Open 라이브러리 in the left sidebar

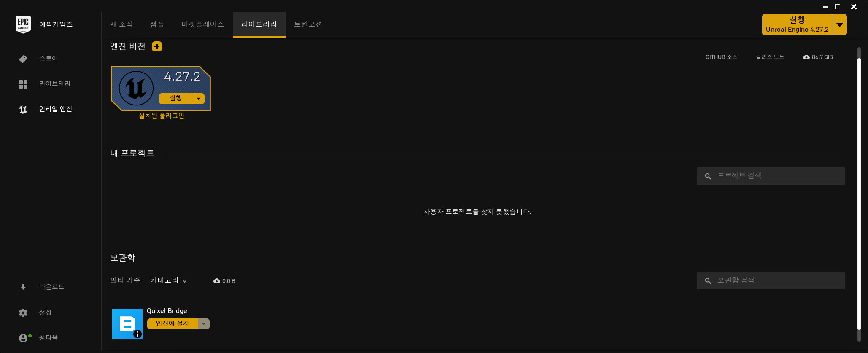tap(55, 84)
